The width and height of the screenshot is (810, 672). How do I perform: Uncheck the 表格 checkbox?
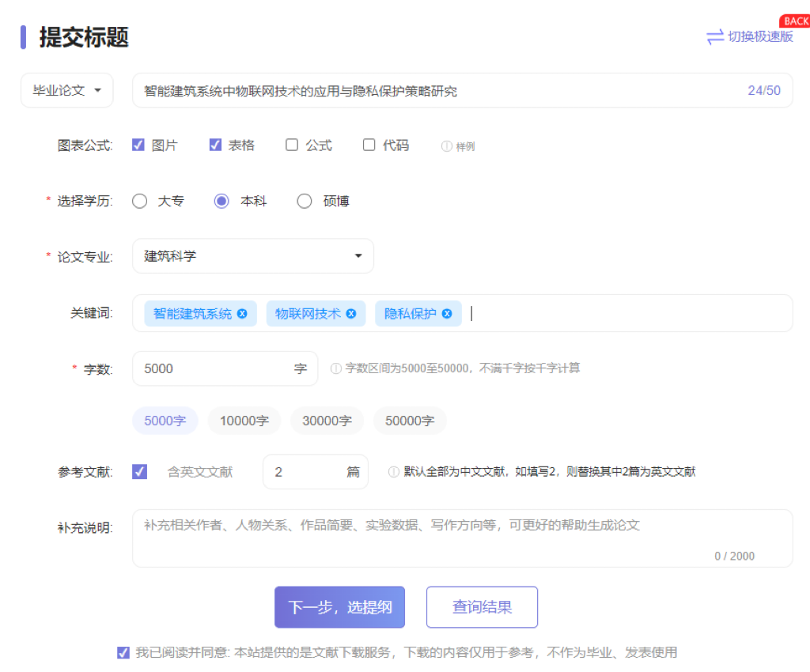(215, 145)
